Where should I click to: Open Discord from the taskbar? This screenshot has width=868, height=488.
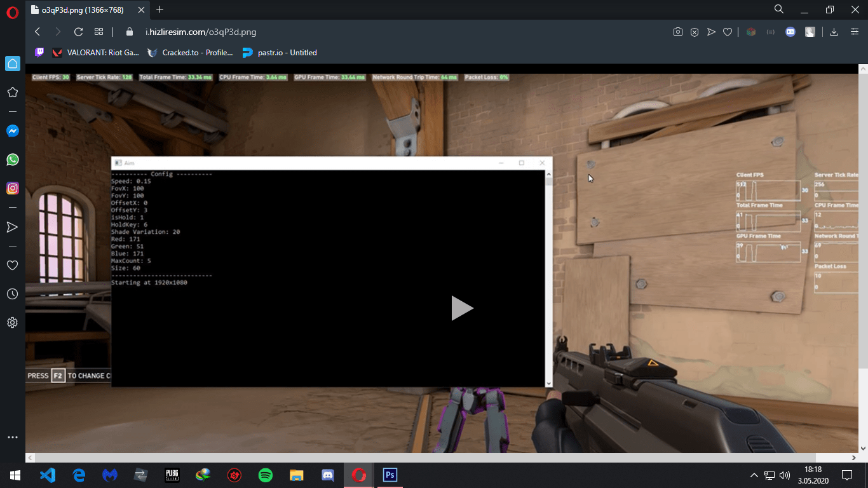tap(328, 475)
